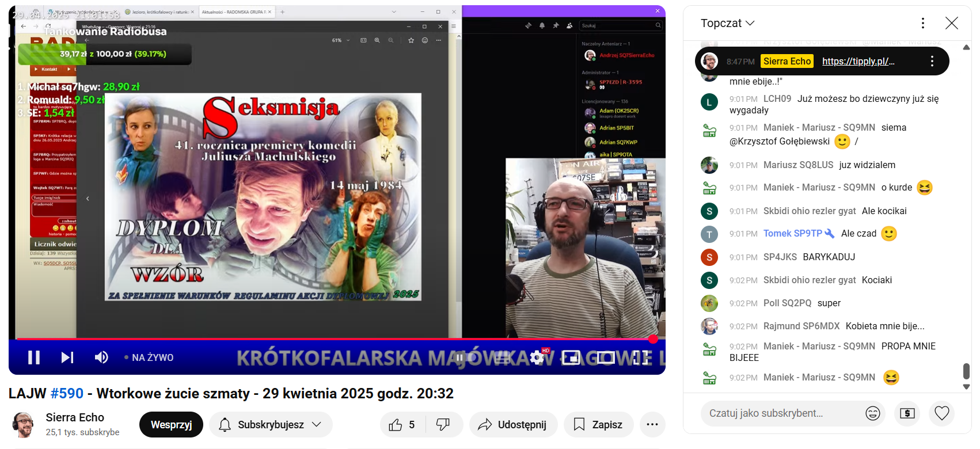This screenshot has height=449, width=980.
Task: Open more actions menu beside Zapisz
Action: pos(652,425)
